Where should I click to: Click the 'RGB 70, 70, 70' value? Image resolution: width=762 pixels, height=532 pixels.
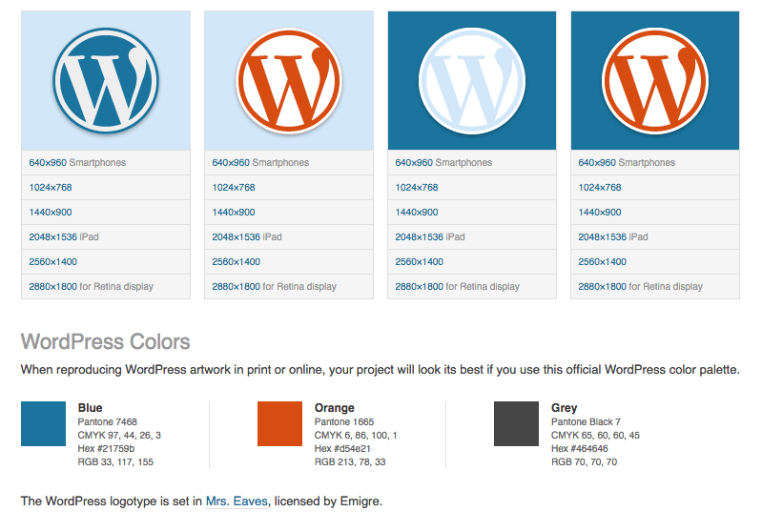[584, 462]
